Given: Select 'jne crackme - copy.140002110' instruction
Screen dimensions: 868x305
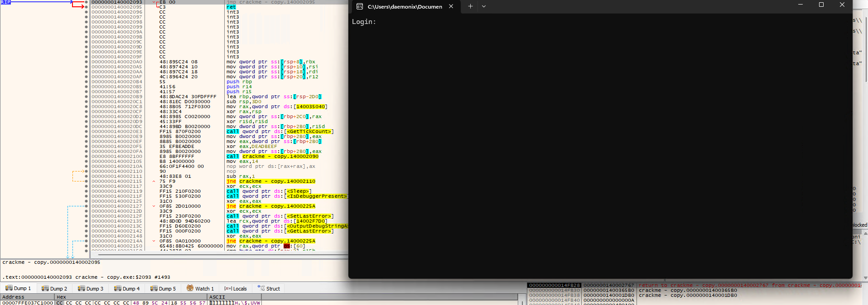Looking at the screenshot, I should [x=271, y=181].
